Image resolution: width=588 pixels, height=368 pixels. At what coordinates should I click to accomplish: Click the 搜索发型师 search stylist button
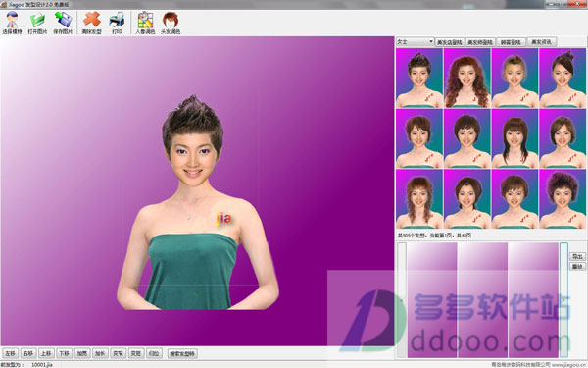click(182, 353)
